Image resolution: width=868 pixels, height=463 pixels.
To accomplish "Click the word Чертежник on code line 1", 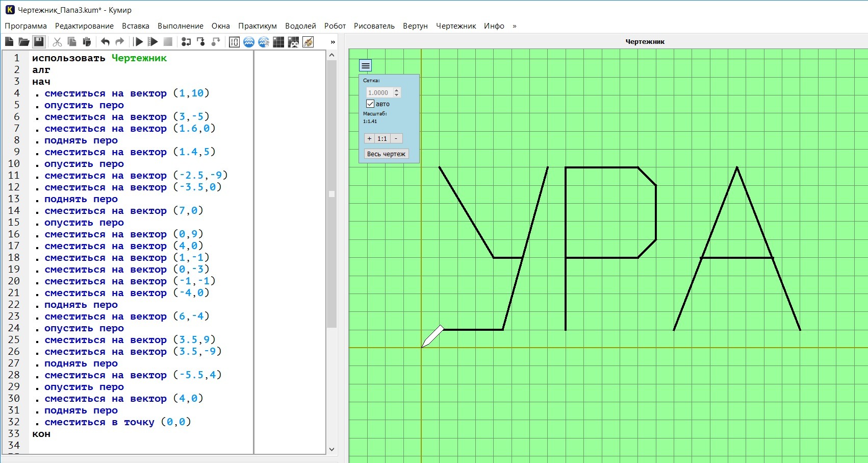I will click(x=139, y=58).
